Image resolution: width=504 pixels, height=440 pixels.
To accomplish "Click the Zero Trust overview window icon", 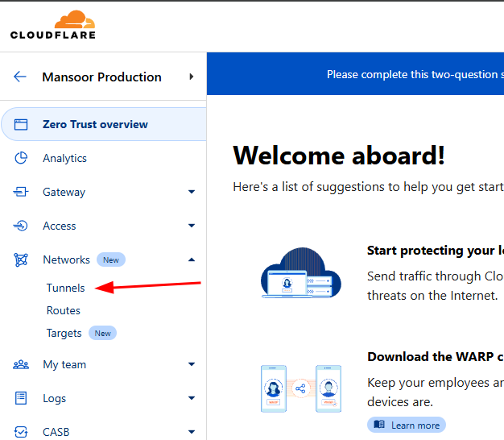I will pyautogui.click(x=21, y=125).
